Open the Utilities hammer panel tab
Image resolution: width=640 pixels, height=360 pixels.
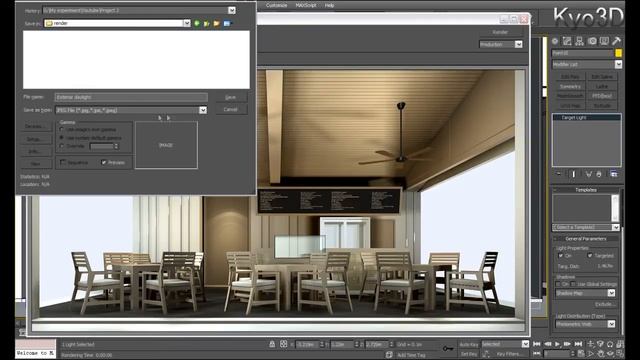pos(617,41)
